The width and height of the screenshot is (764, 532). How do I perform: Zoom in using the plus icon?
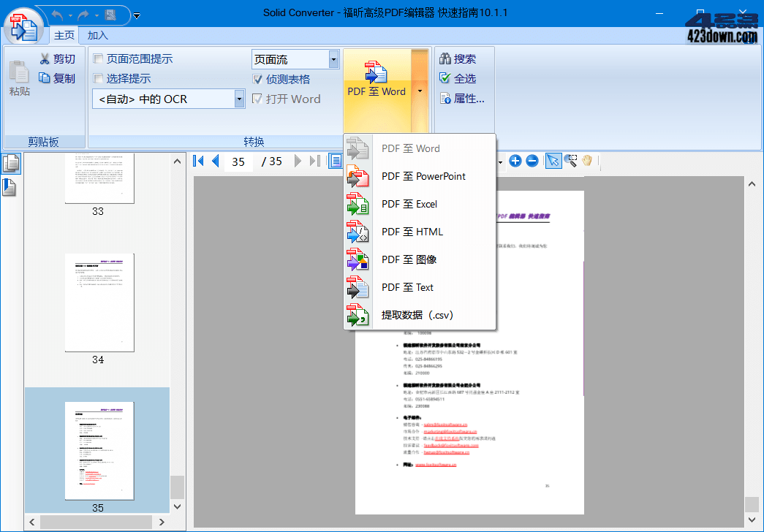pos(515,161)
